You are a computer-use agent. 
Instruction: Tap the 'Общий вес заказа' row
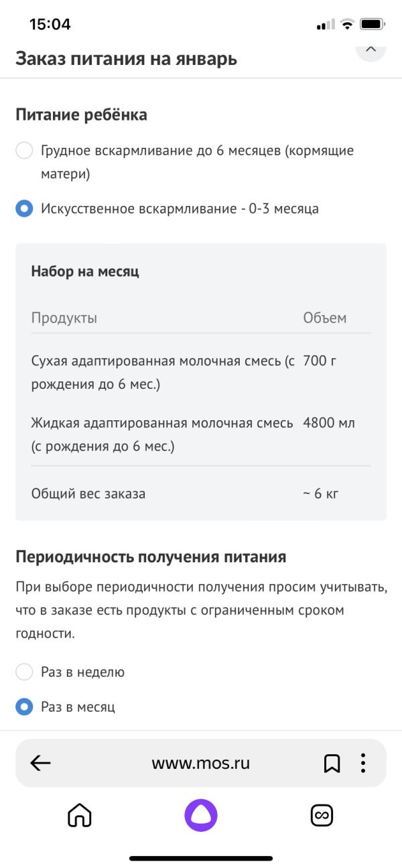click(201, 494)
